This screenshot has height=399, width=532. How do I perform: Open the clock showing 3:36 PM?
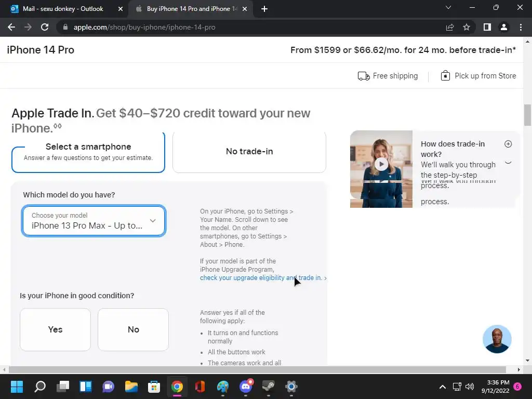495,387
